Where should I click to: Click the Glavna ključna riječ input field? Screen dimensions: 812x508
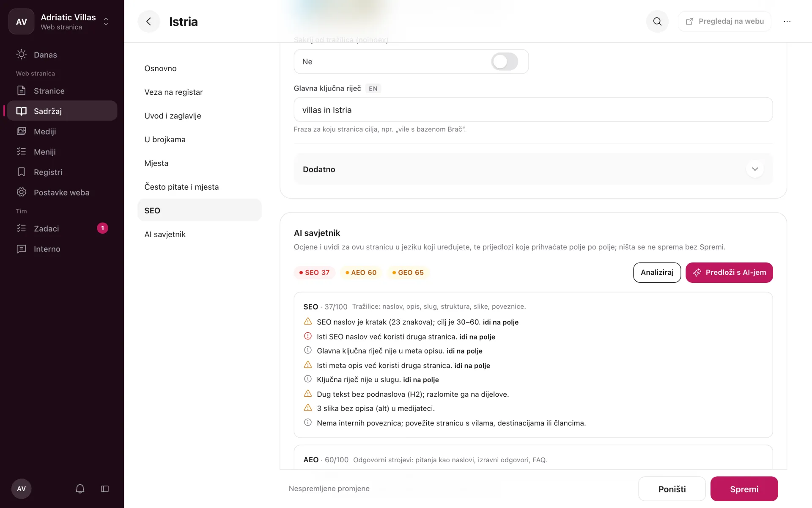[533, 110]
